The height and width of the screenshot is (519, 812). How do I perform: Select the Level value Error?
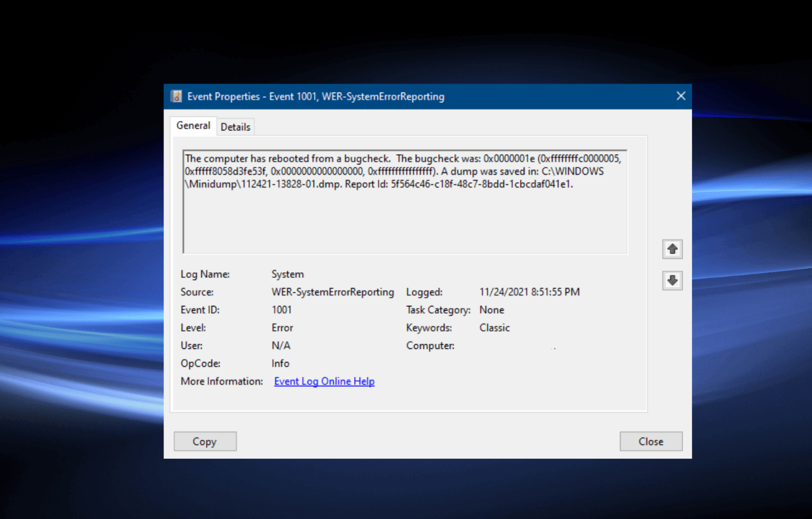[x=282, y=328]
